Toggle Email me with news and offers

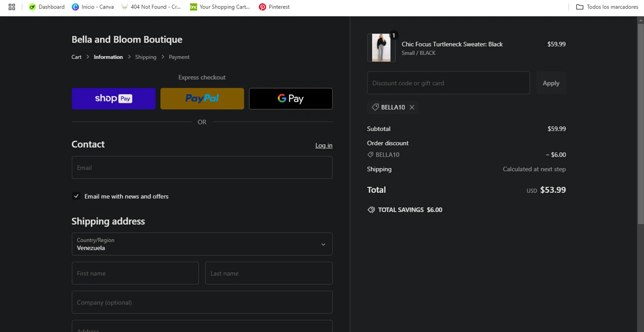coord(76,196)
